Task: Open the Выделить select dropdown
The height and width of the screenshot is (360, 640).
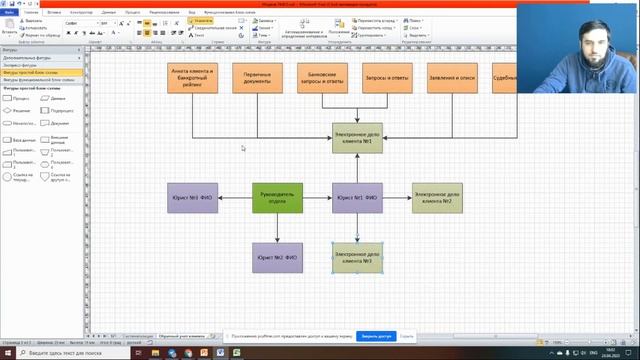Action: 416,35
